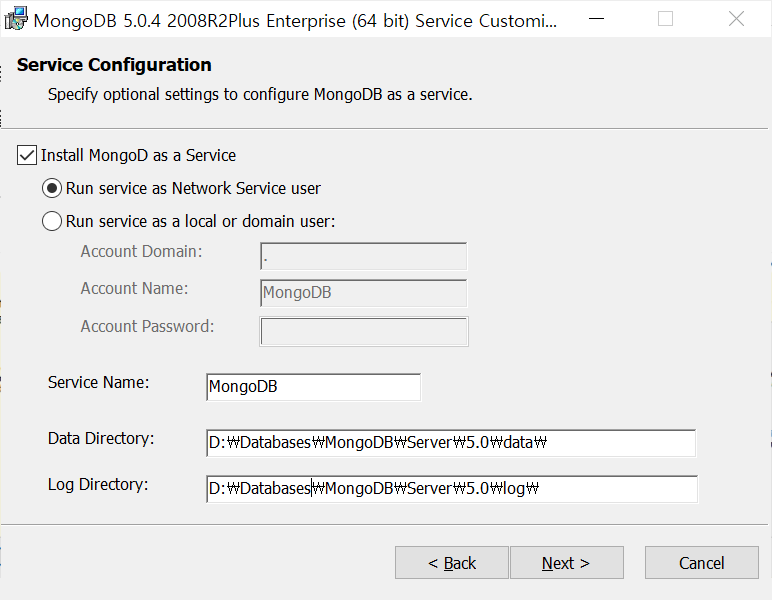Click the Account Domain field
The height and width of the screenshot is (600, 772).
click(363, 256)
